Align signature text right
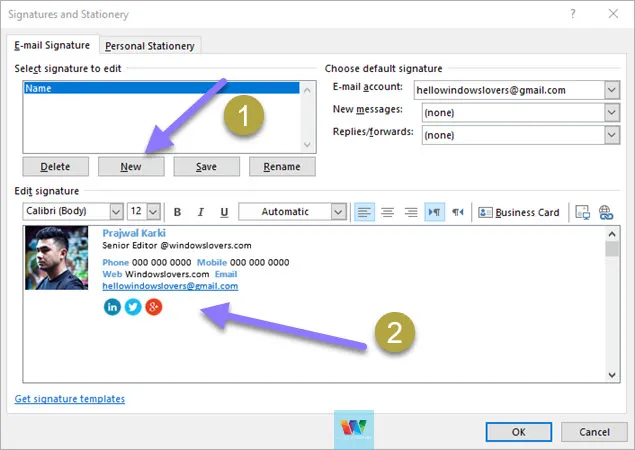 point(410,212)
